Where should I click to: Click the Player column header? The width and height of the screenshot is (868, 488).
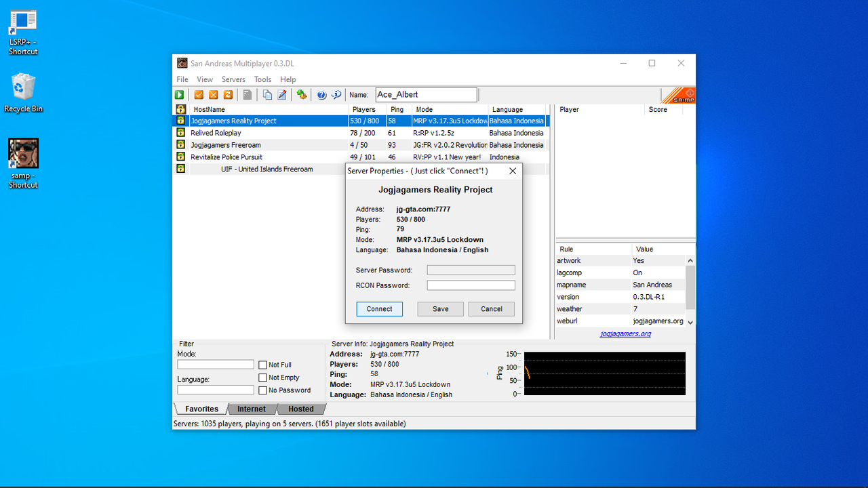coord(600,109)
